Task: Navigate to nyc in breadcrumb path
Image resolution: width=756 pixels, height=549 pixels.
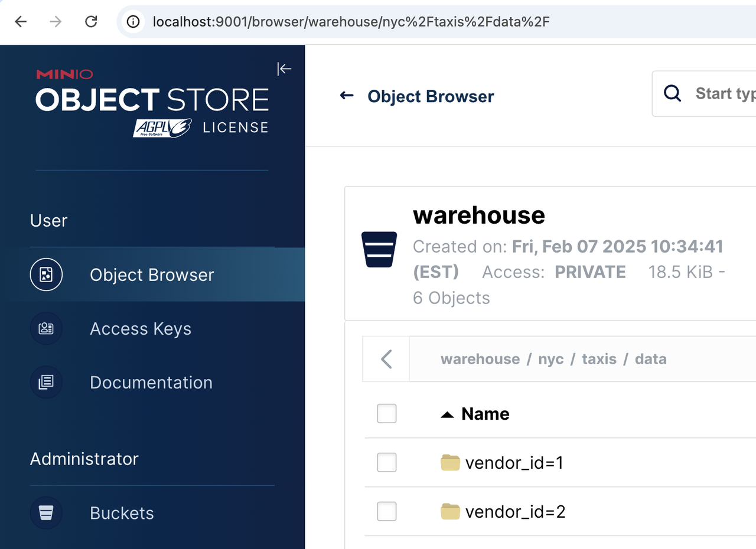Action: 550,359
